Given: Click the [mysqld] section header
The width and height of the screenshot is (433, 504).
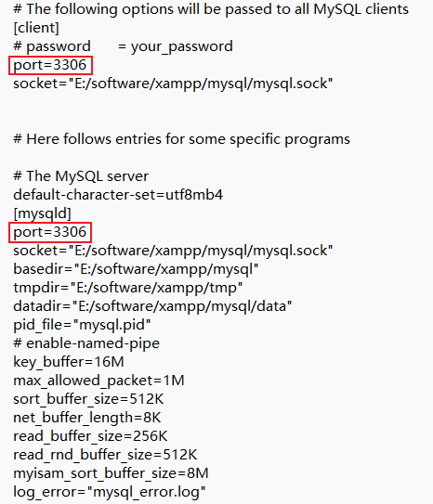Looking at the screenshot, I should click(42, 213).
